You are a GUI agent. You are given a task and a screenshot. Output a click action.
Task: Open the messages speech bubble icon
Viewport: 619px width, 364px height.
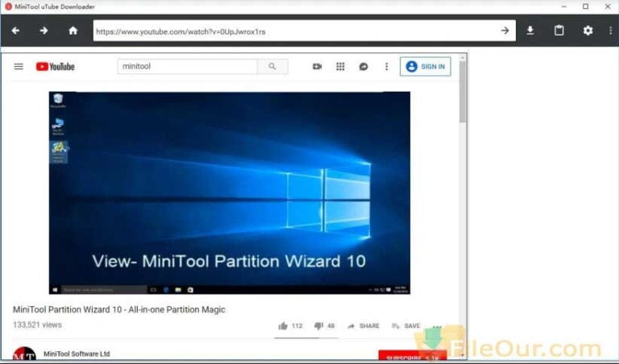pos(364,67)
